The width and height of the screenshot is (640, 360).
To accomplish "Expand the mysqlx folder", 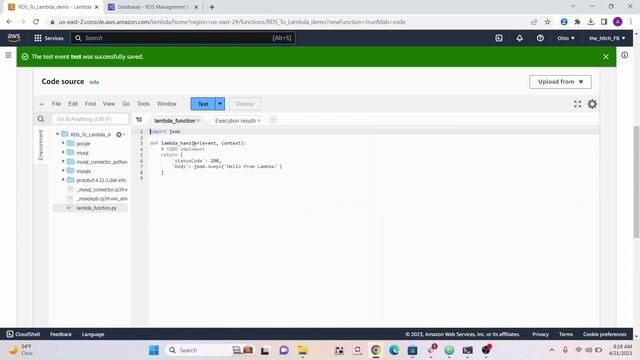I will click(x=63, y=171).
